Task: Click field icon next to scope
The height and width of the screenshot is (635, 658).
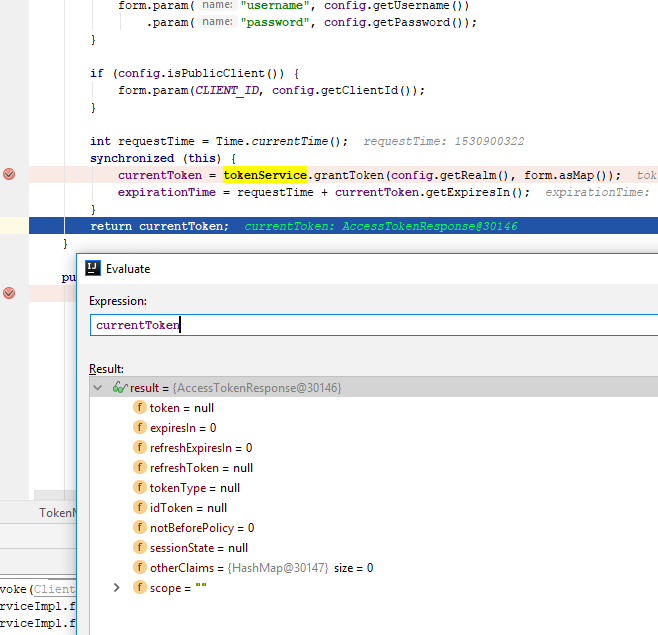Action: (x=140, y=587)
